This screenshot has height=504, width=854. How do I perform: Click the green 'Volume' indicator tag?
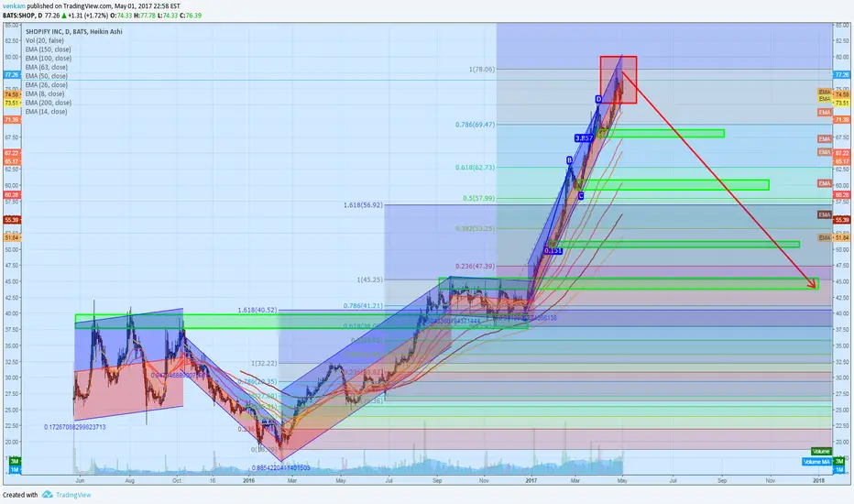pos(821,451)
